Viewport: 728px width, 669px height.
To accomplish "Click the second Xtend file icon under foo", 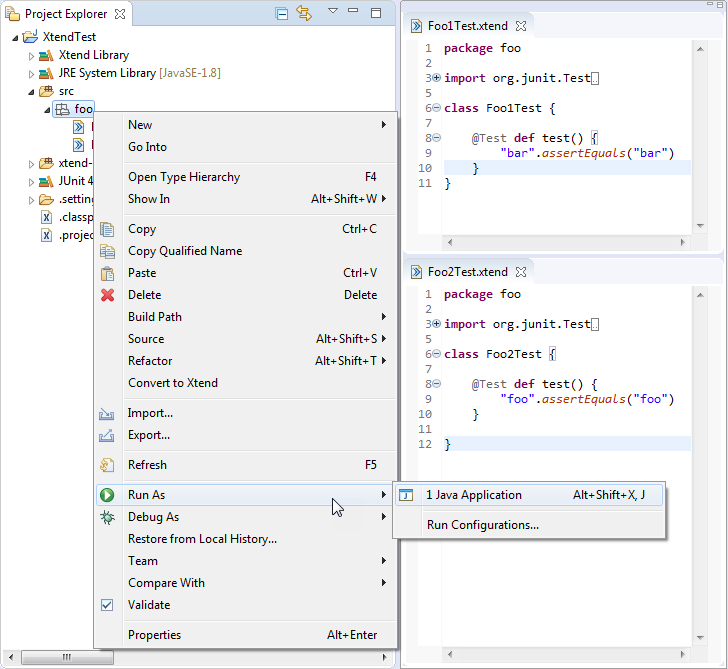I will [78, 145].
